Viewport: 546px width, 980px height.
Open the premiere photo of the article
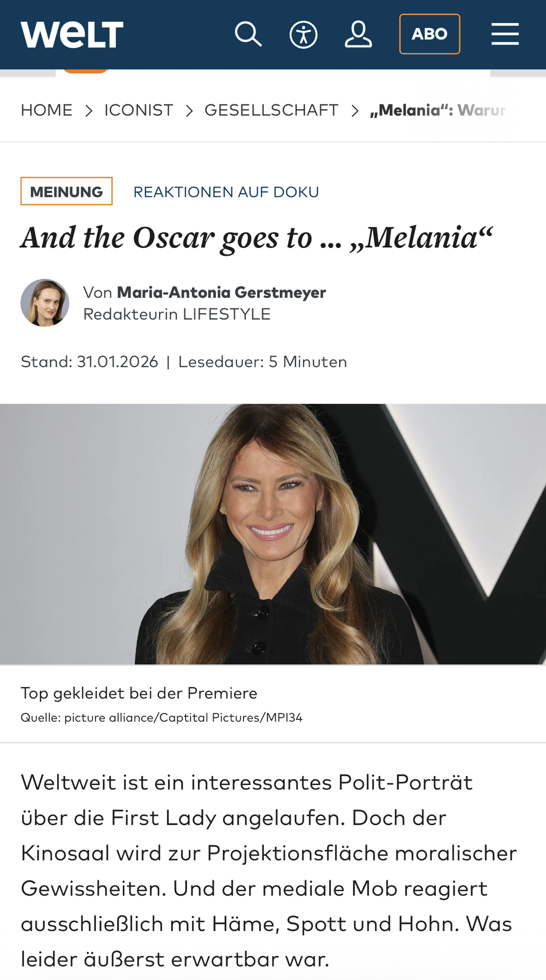click(273, 534)
